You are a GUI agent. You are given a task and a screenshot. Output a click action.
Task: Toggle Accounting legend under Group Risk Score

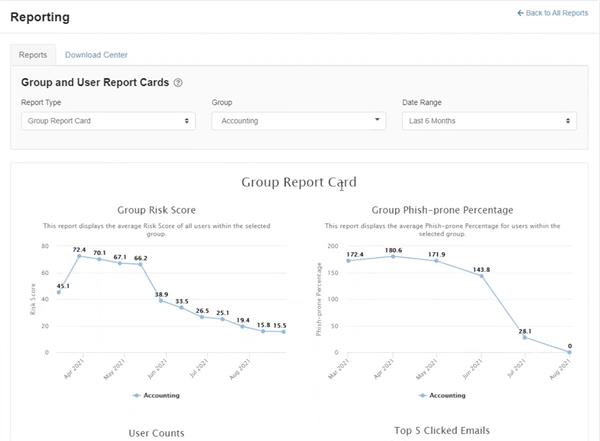pos(156,395)
